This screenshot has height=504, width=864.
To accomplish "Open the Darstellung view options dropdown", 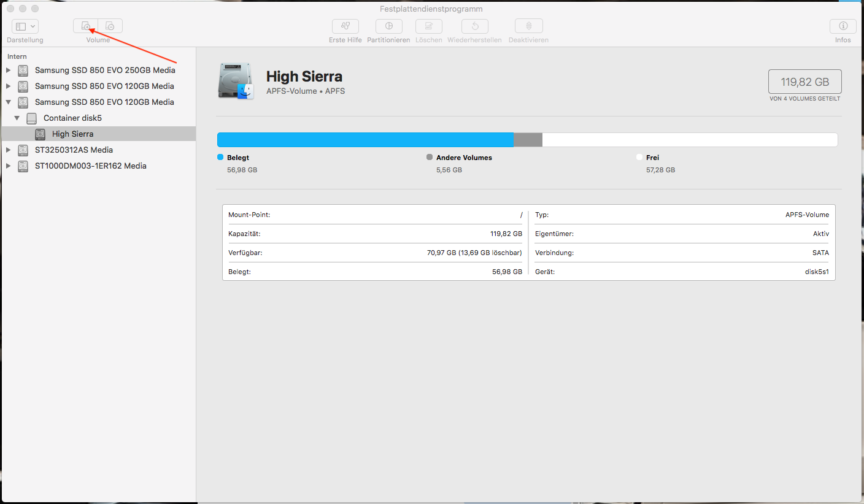I will [x=25, y=26].
